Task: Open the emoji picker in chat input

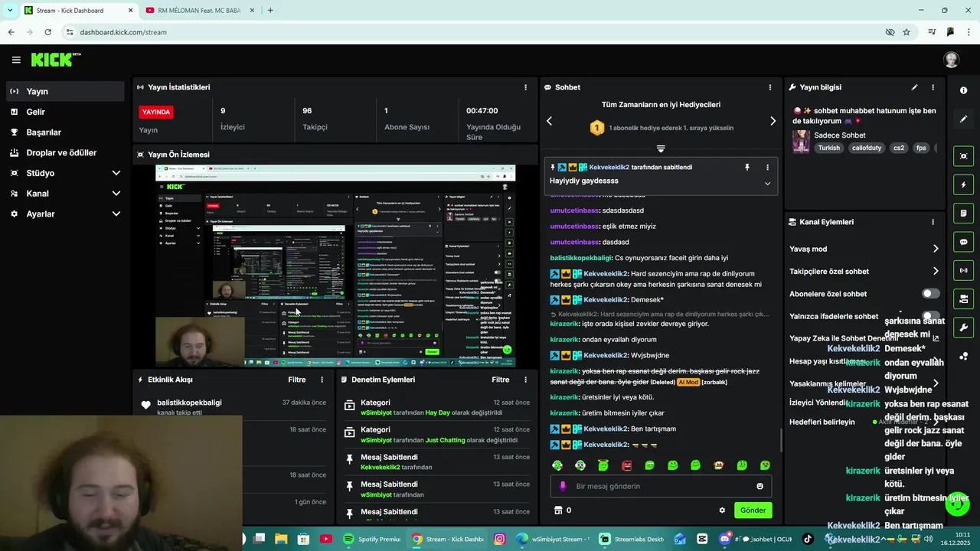Action: click(x=759, y=486)
